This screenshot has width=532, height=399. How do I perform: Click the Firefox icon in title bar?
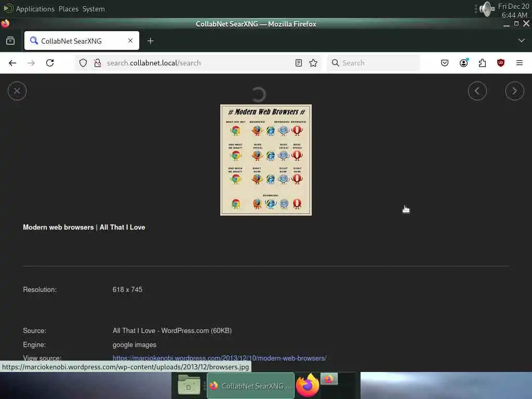(5, 23)
